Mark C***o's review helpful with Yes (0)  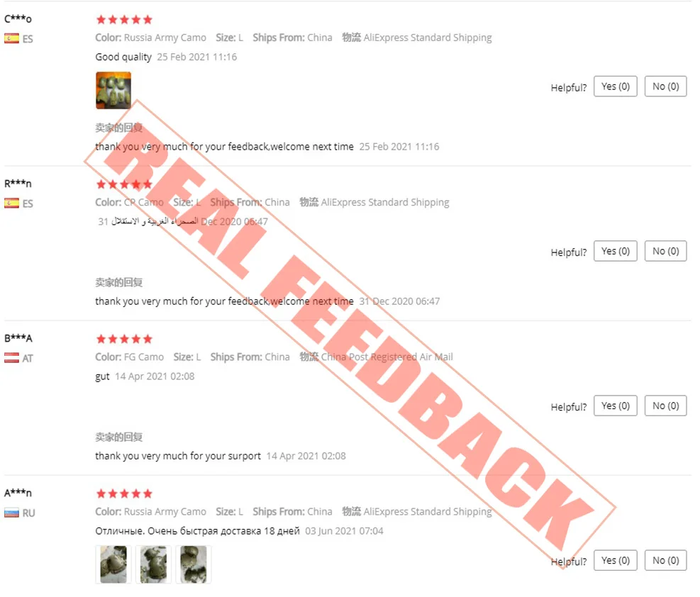coord(615,87)
